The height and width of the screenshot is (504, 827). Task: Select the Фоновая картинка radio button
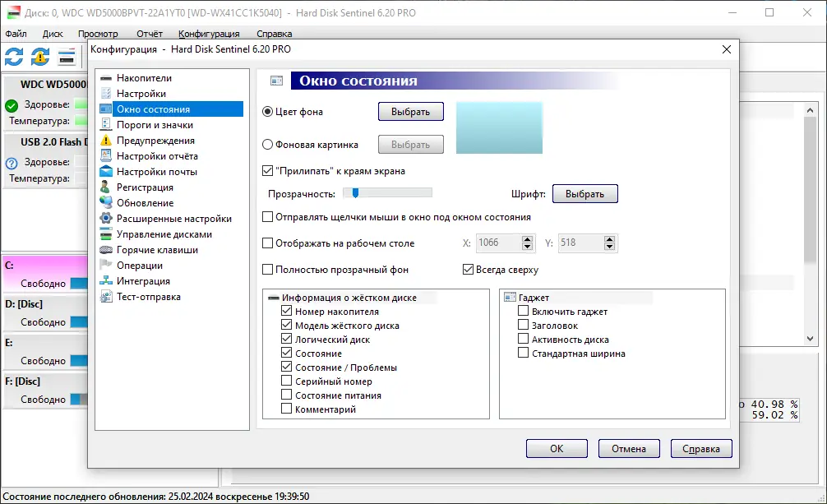click(x=267, y=145)
